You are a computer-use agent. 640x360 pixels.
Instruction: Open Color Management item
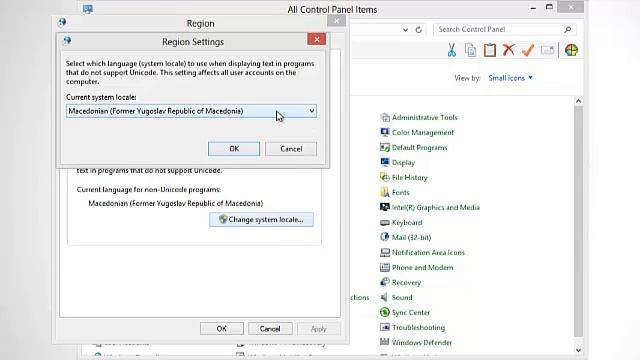click(417, 133)
